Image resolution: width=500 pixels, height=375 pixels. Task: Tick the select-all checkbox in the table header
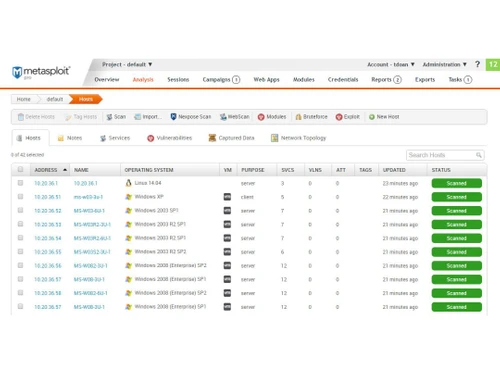click(x=20, y=169)
